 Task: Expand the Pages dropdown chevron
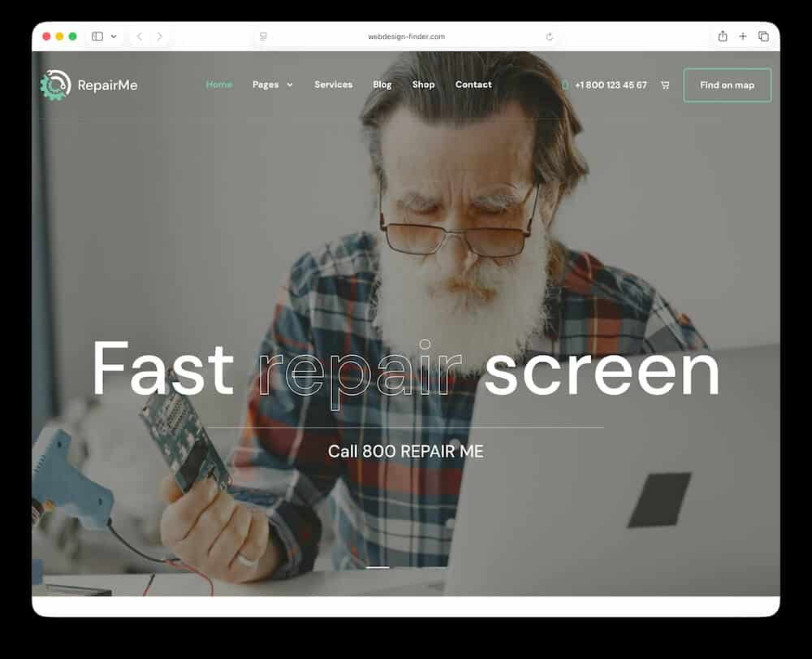tap(290, 85)
